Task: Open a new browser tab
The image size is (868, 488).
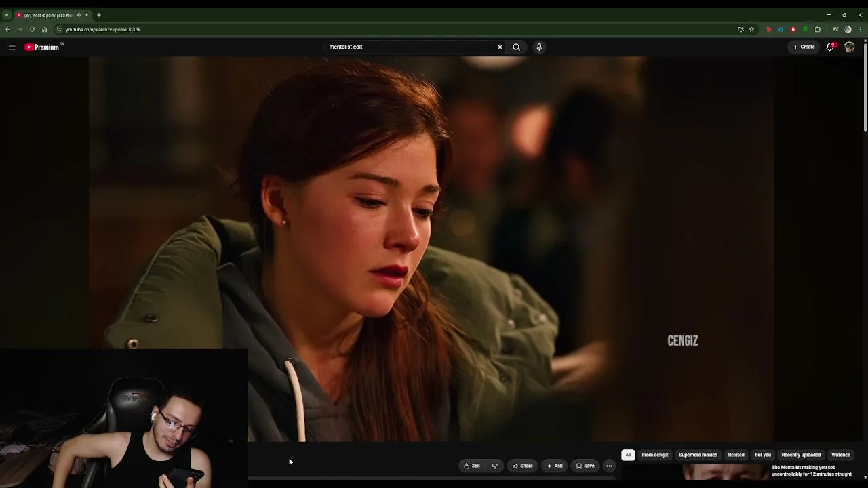Action: [x=98, y=15]
